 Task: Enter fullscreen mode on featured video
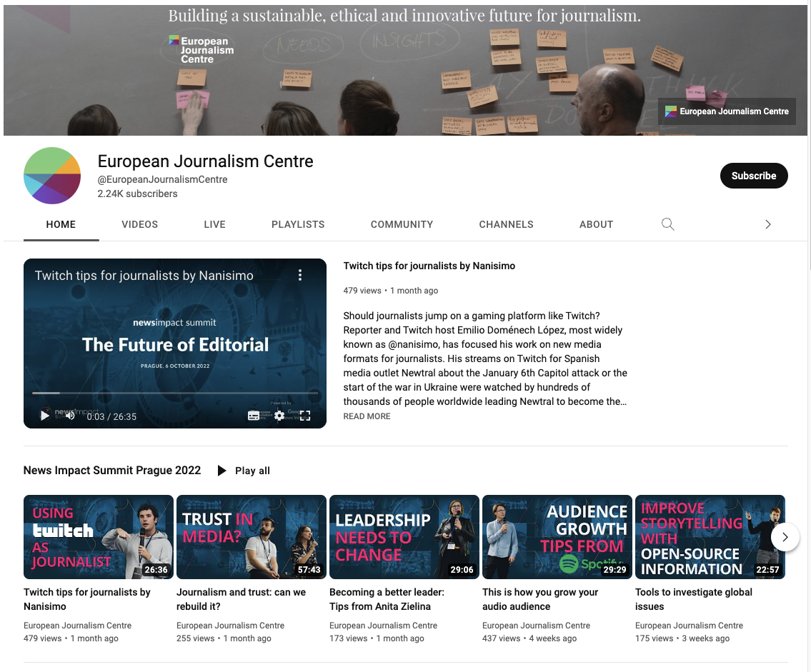point(305,416)
